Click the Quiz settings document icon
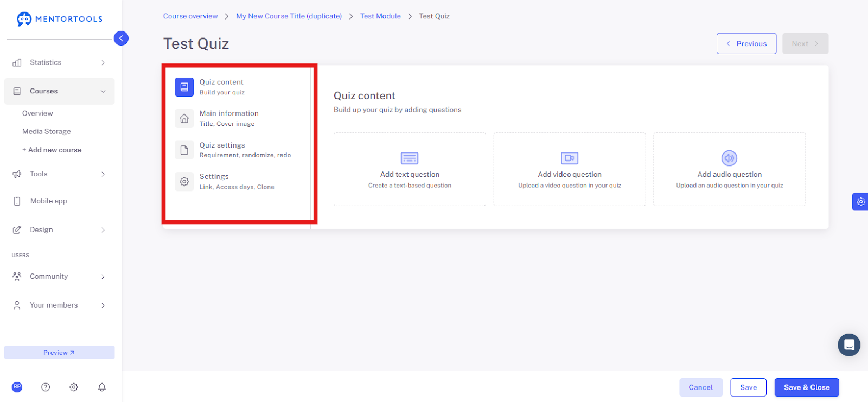Screen dimensions: 868x402 coord(184,150)
